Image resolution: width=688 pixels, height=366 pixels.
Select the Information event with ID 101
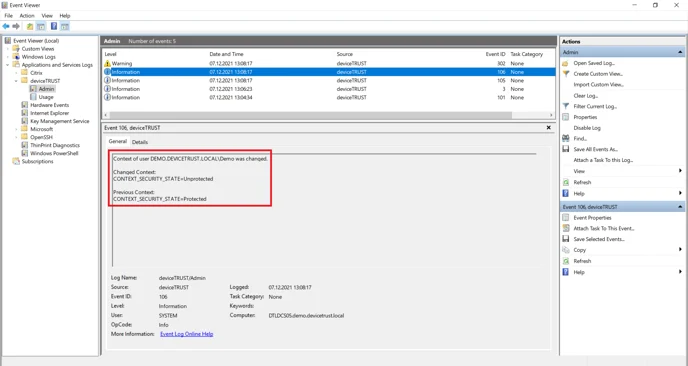(x=329, y=97)
